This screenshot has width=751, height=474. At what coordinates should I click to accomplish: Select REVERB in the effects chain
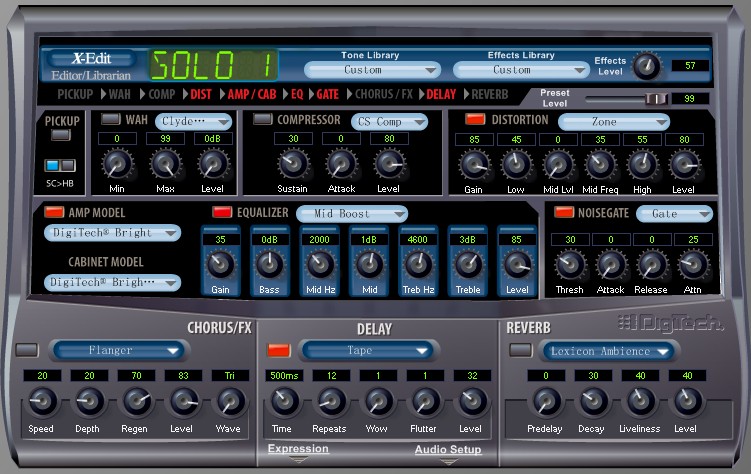click(x=489, y=94)
